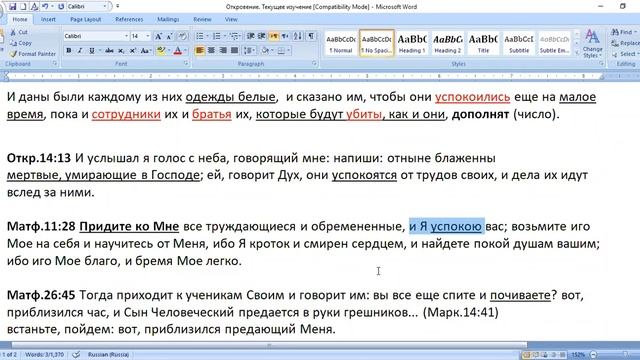Toggle Show/Hide paragraph marks

[311, 36]
